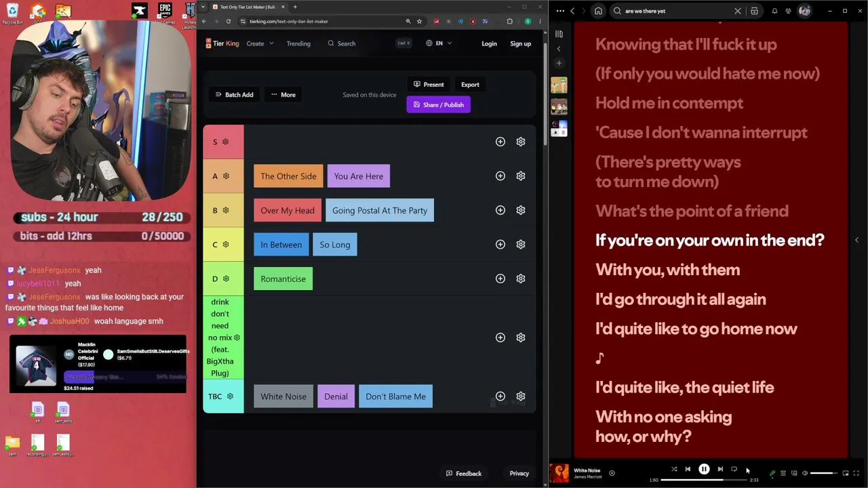This screenshot has height=488, width=868.
Task: Clear the Spotify search field
Action: [738, 11]
